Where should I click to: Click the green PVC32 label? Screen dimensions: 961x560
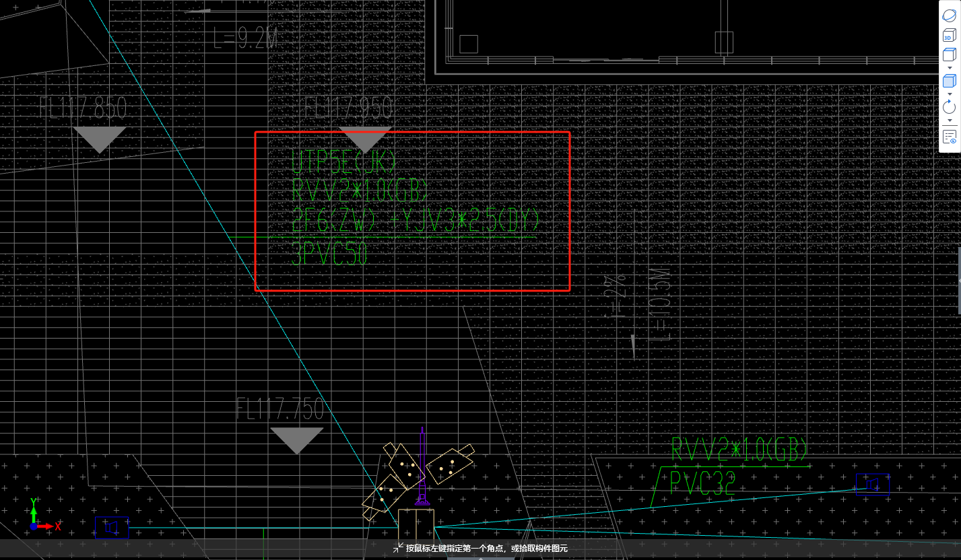pos(702,483)
